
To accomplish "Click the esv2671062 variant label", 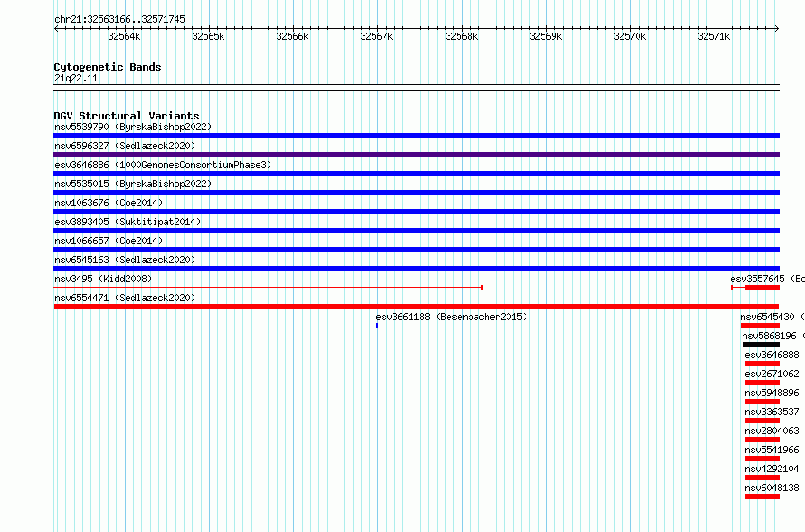I will tap(772, 374).
